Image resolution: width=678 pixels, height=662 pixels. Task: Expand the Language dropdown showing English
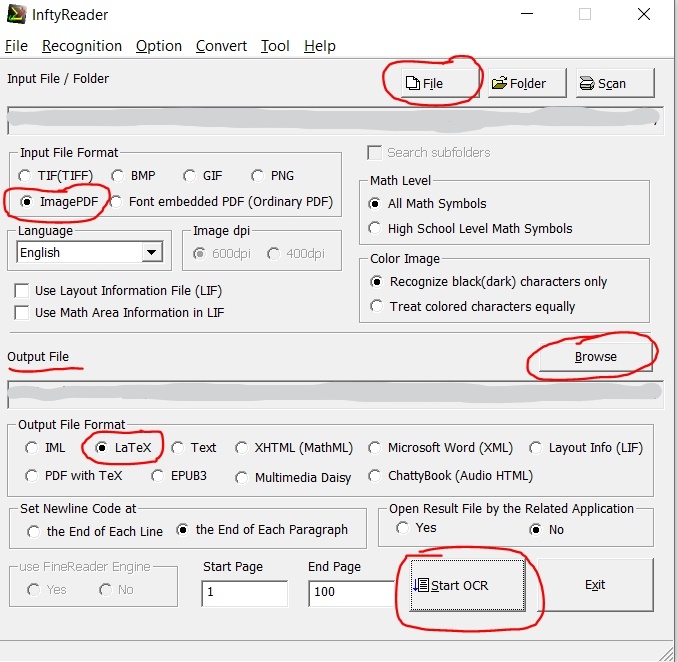click(x=151, y=252)
